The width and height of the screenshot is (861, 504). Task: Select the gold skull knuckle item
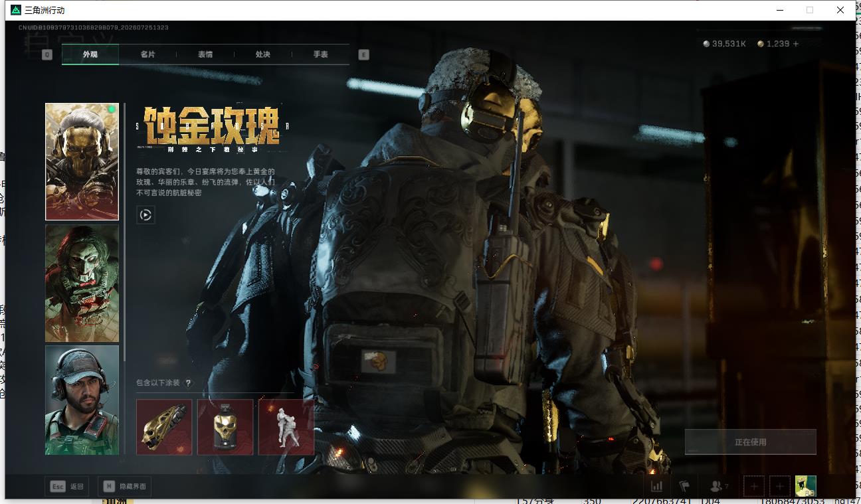click(x=164, y=427)
